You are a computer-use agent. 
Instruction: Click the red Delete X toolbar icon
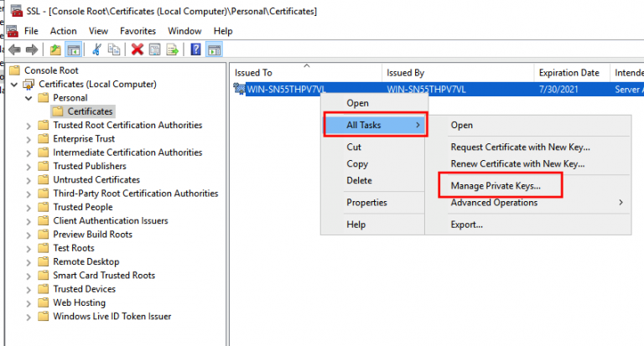[138, 50]
